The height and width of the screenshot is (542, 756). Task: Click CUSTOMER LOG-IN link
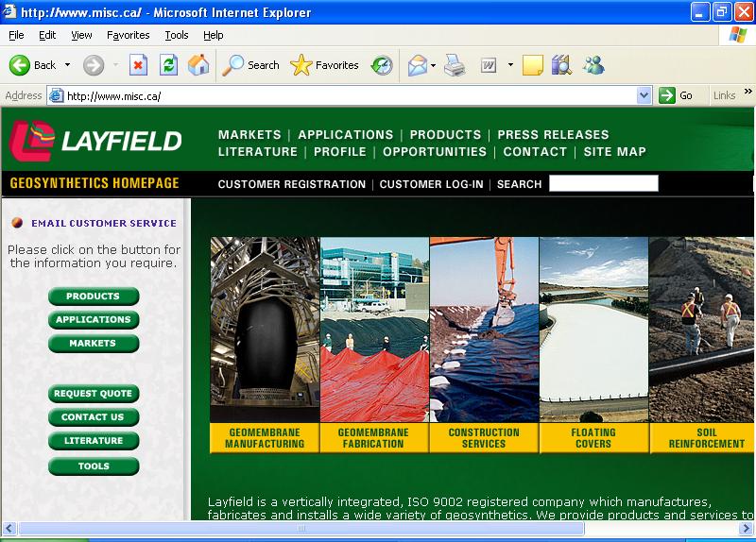pyautogui.click(x=431, y=184)
